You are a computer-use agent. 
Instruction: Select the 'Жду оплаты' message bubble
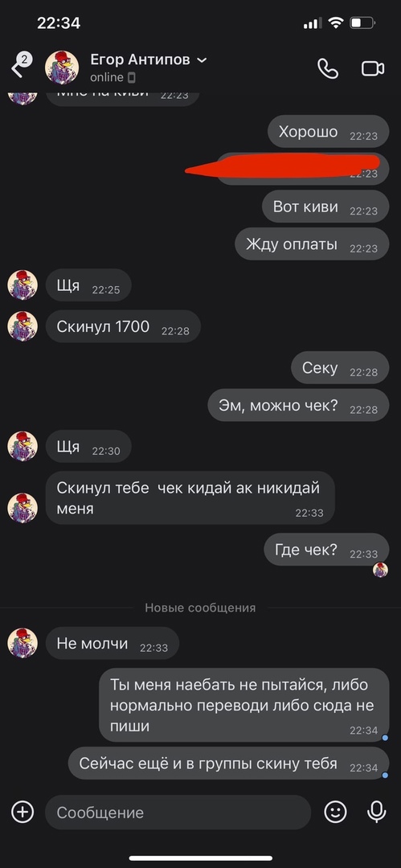point(312,244)
